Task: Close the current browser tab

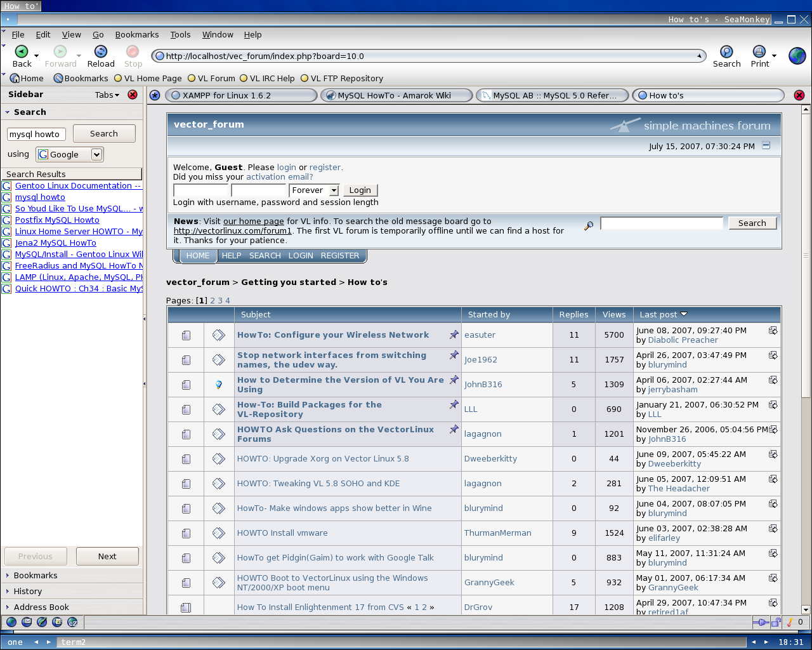Action: tap(799, 95)
